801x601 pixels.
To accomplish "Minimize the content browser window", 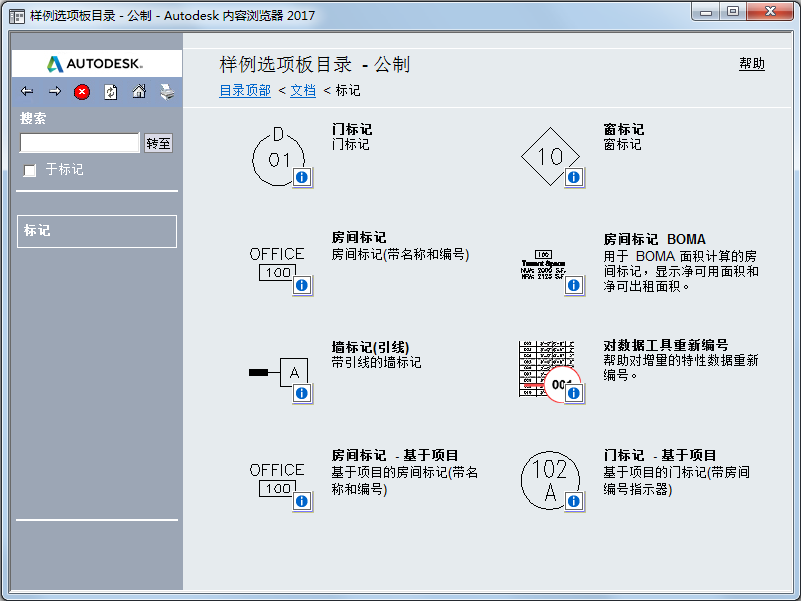I will 706,11.
